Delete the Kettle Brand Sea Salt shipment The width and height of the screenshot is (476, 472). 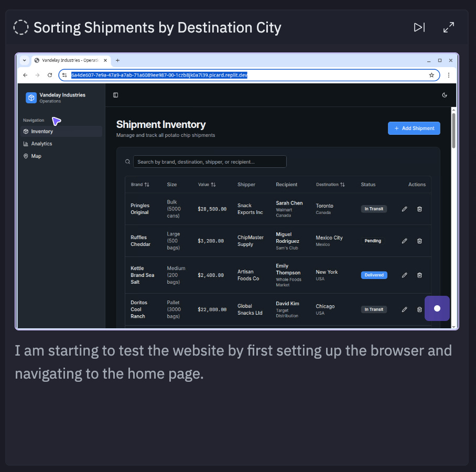419,275
